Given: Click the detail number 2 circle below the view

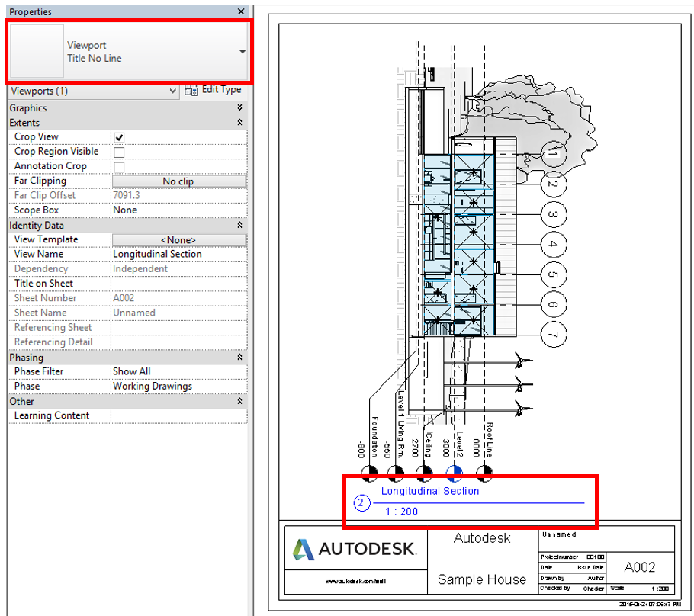Looking at the screenshot, I should tap(361, 503).
